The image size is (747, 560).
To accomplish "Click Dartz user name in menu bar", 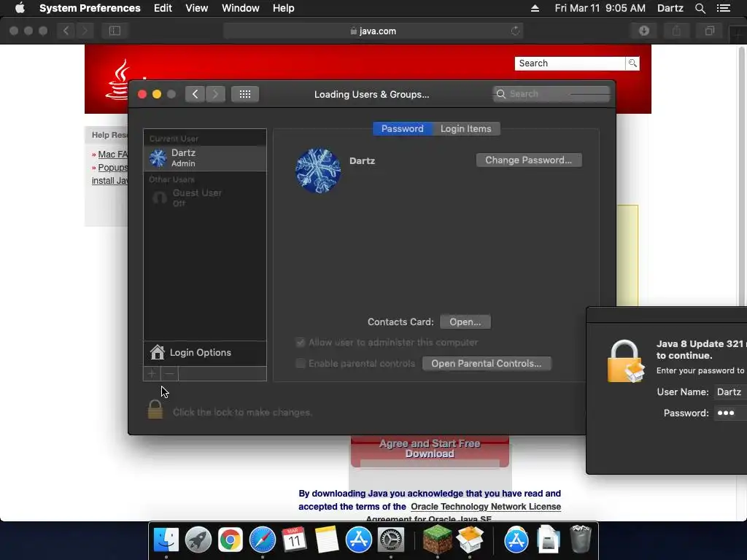I will [x=670, y=8].
